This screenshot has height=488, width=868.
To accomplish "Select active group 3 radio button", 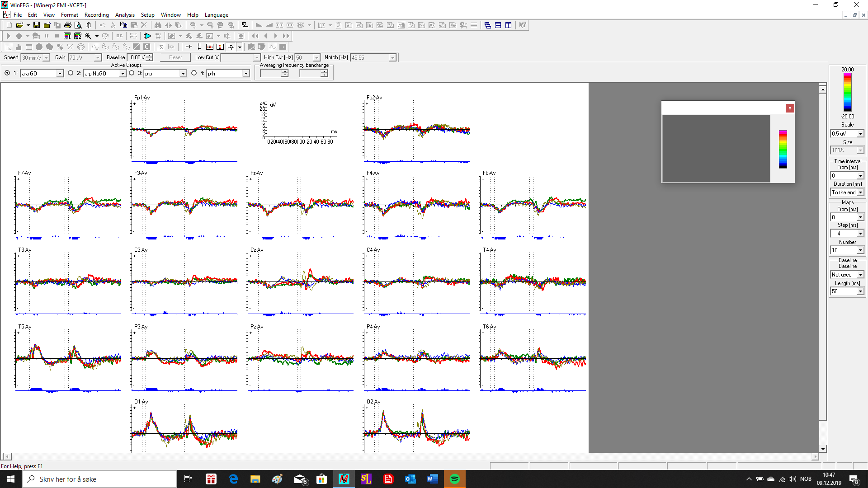I will coord(132,73).
